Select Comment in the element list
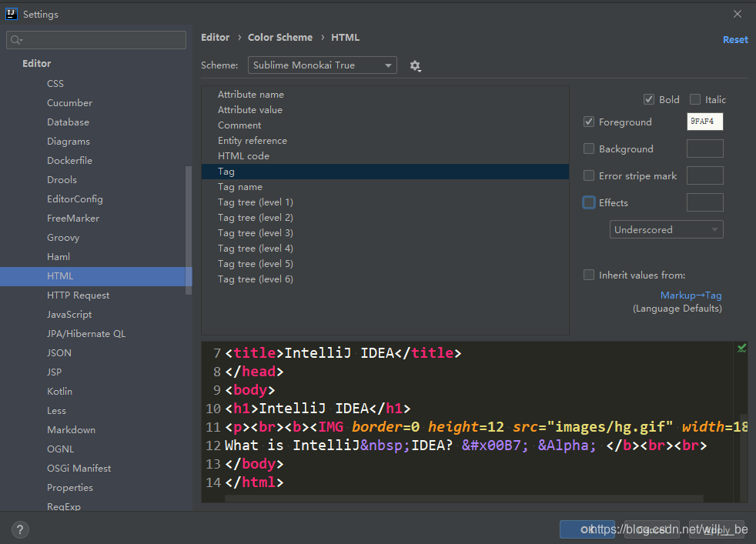 (385, 125)
